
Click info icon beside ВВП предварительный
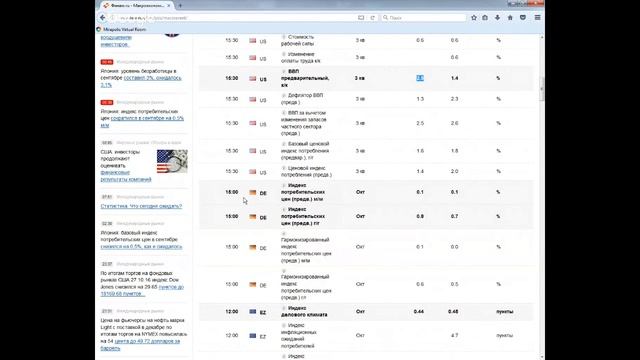tap(284, 71)
